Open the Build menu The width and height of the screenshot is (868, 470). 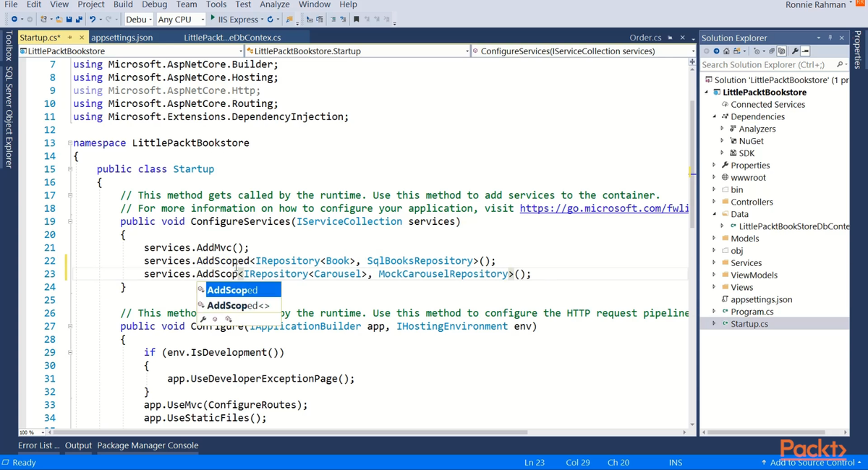pyautogui.click(x=123, y=4)
